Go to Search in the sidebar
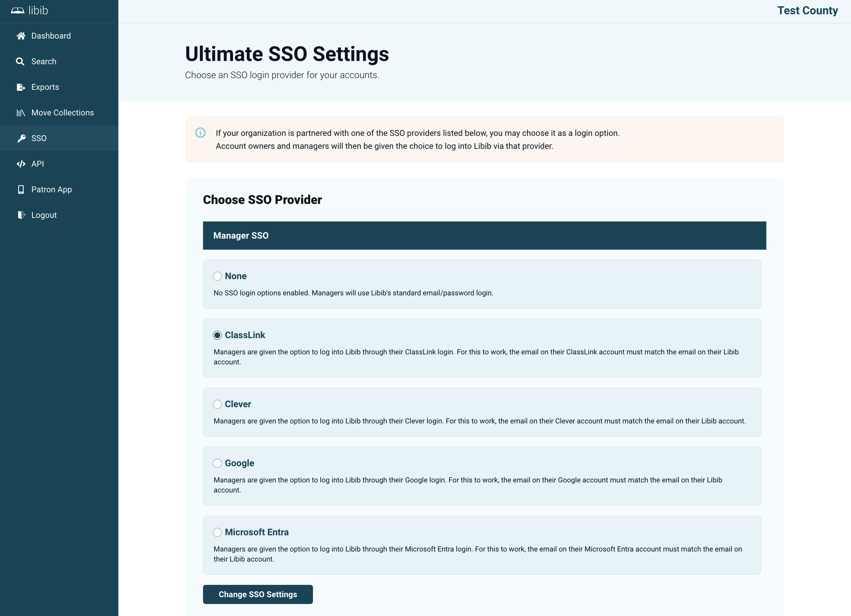Viewport: 851px width, 616px height. pos(59,62)
